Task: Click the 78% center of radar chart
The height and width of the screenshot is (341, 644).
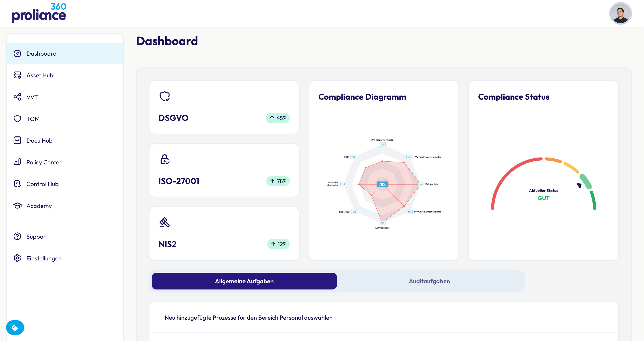Action: 382,184
